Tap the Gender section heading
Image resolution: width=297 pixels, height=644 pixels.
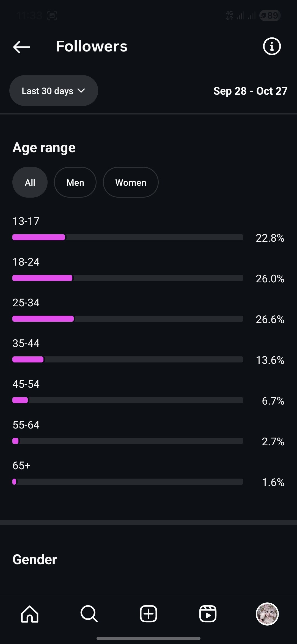[x=35, y=560]
